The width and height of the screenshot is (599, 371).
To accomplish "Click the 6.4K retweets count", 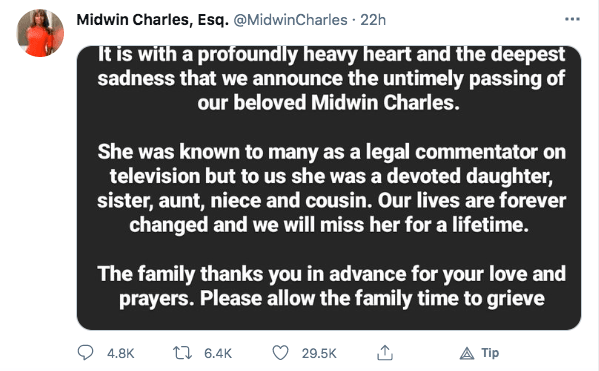I will (x=218, y=353).
